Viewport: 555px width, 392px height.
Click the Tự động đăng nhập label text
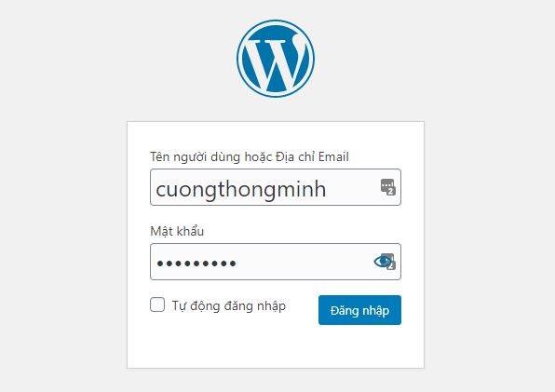pos(229,305)
